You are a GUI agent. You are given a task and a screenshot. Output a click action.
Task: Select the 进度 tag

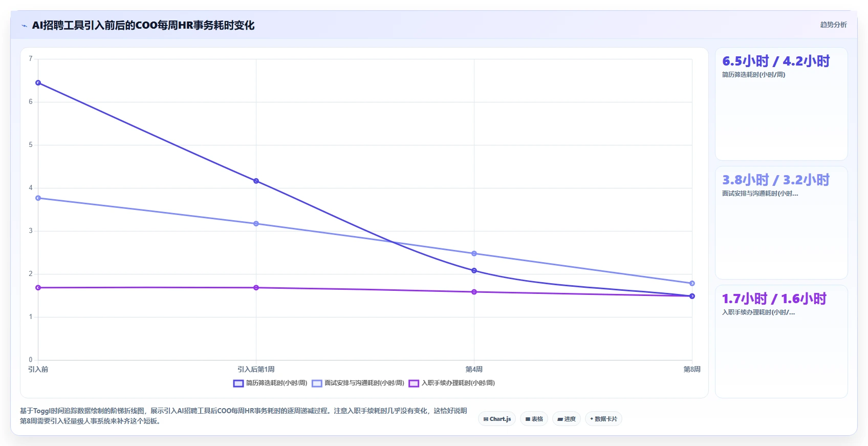pos(566,419)
